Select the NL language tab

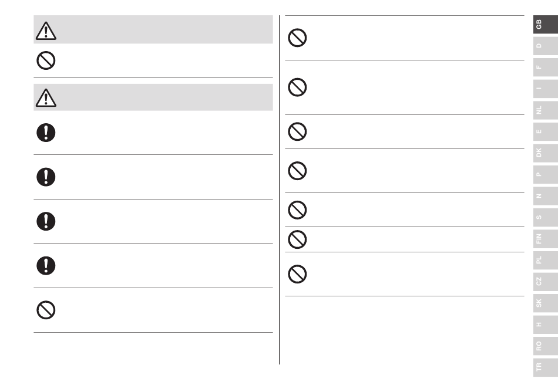click(546, 110)
